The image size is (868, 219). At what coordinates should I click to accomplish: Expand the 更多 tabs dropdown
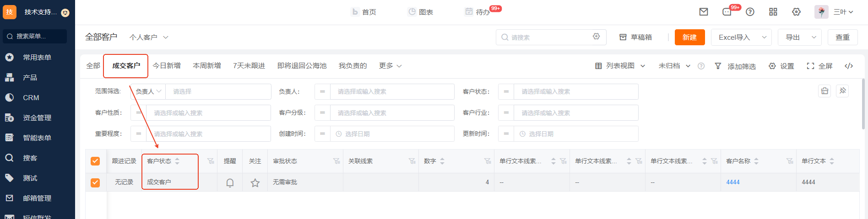click(390, 66)
